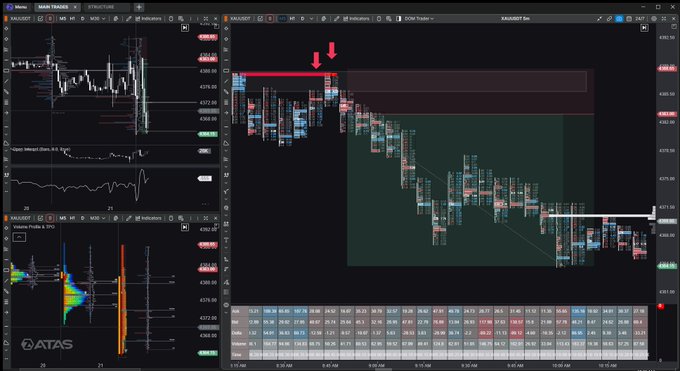Select highlighted M5 timeframe in main chart
The image size is (680, 371).
tap(282, 19)
